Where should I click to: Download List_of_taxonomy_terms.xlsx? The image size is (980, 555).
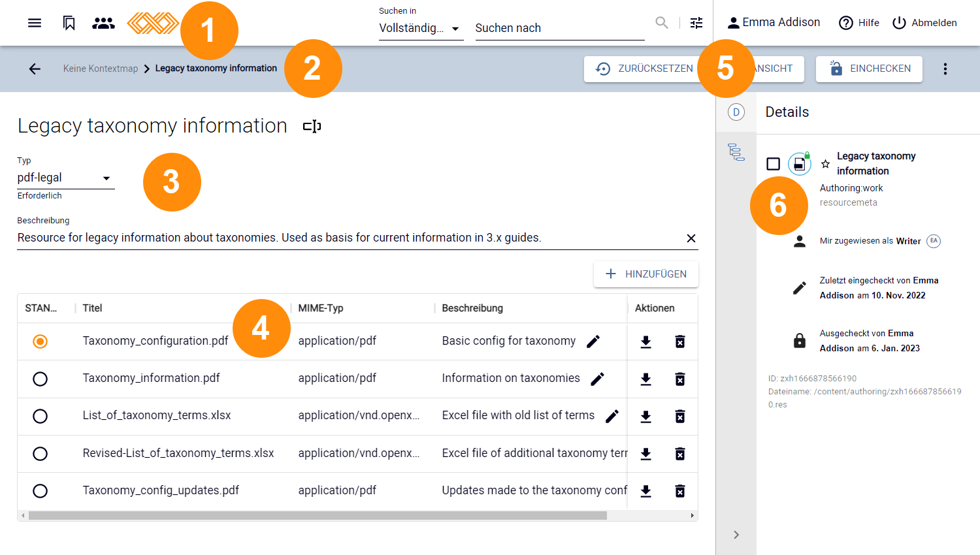point(645,416)
